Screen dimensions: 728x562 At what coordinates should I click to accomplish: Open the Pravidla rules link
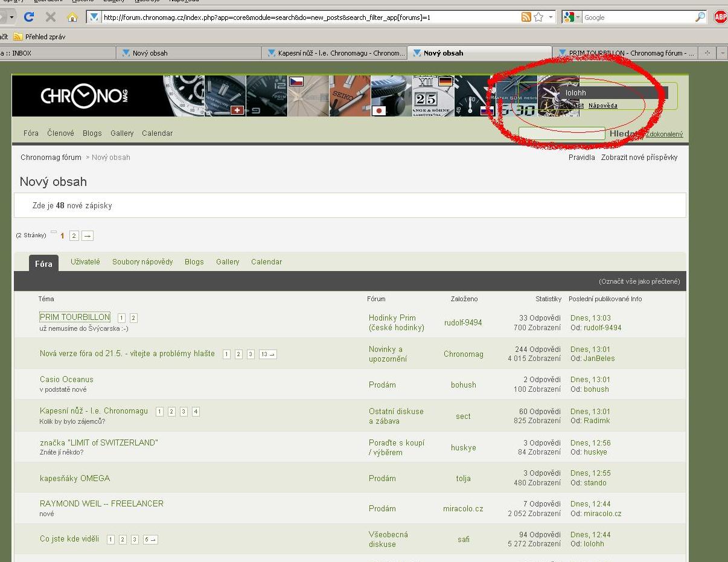pyautogui.click(x=582, y=158)
